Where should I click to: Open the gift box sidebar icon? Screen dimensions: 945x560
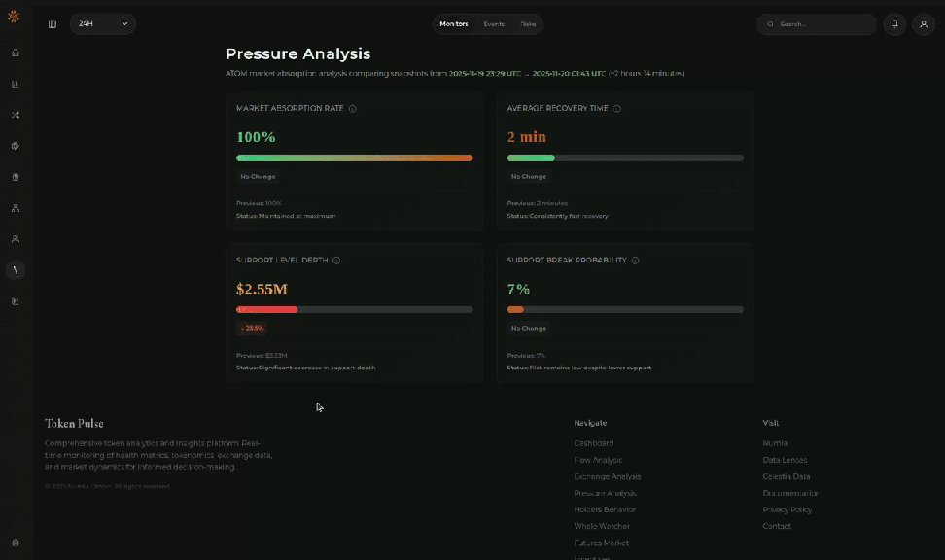16,177
